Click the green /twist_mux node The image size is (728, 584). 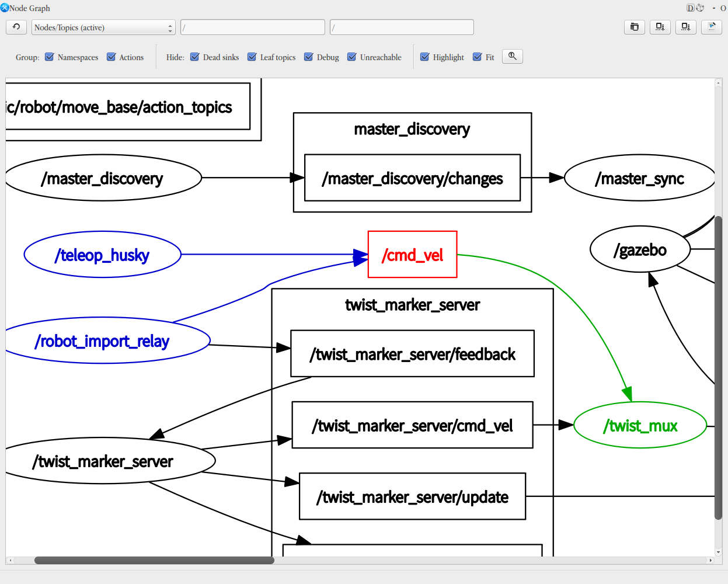point(640,426)
